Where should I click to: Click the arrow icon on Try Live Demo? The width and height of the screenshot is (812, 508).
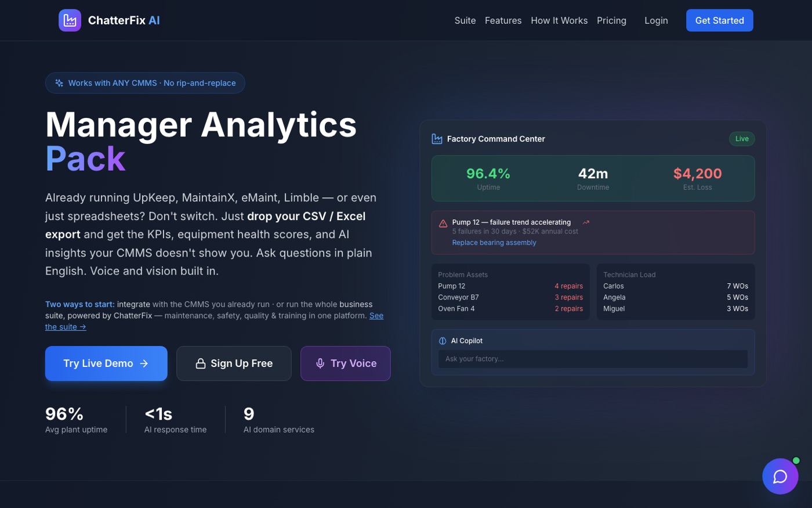point(144,363)
